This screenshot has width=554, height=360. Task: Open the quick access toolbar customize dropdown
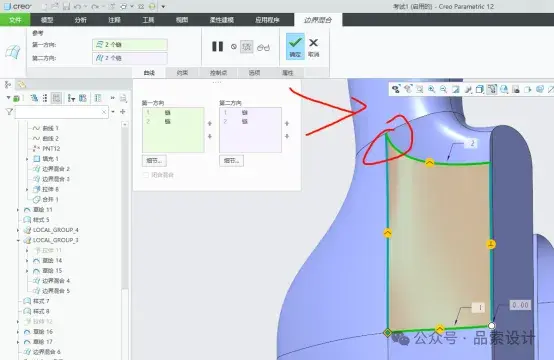point(163,6)
